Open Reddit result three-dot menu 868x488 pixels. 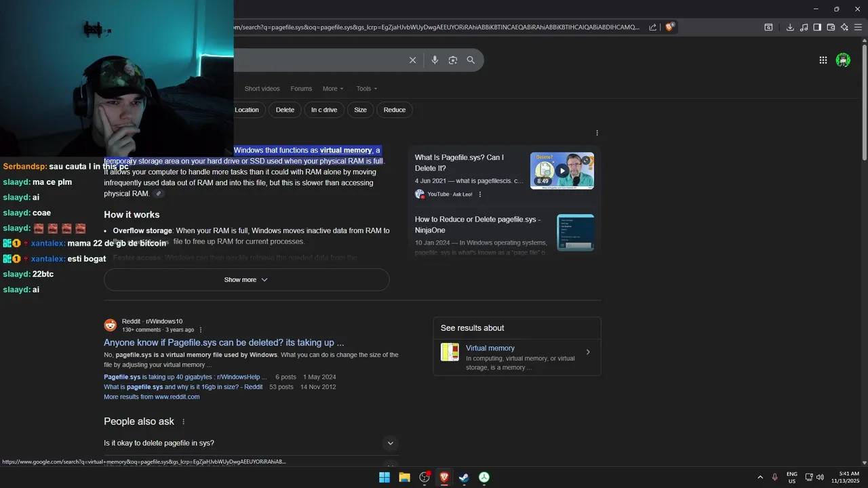tap(201, 330)
